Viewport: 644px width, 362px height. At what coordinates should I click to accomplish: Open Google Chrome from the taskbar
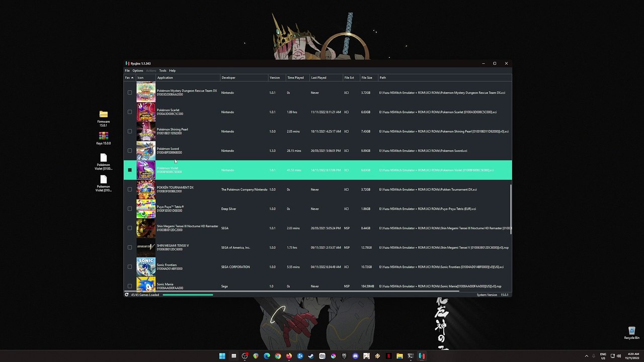(x=278, y=356)
